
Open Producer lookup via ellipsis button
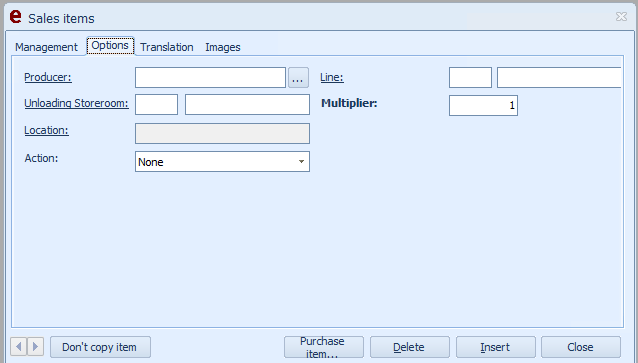[x=298, y=78]
